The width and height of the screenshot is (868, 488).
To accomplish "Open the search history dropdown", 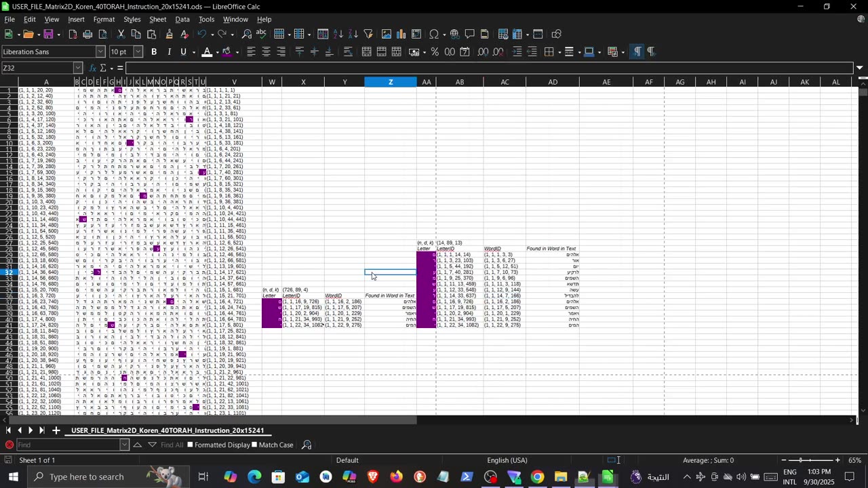I will coord(124,445).
